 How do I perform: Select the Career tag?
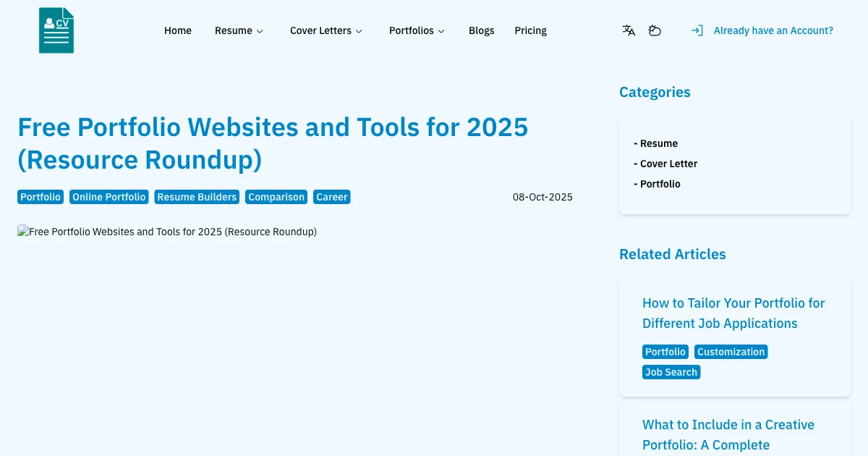(x=331, y=196)
